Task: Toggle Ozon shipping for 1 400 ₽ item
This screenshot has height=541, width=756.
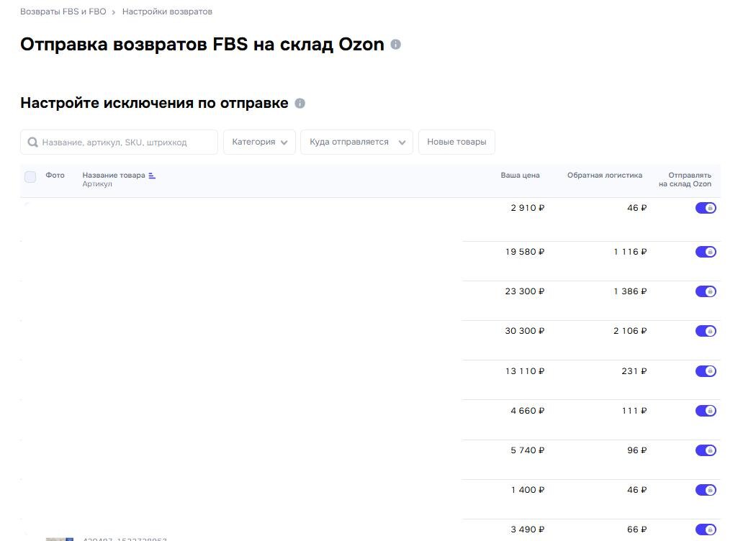Action: (x=706, y=490)
